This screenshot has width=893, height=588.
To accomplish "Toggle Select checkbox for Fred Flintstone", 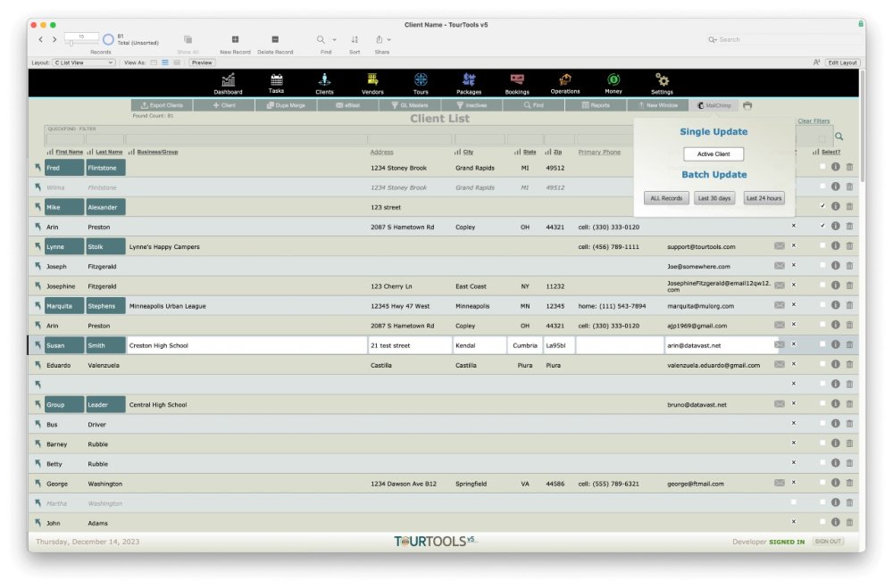I will coord(822,167).
